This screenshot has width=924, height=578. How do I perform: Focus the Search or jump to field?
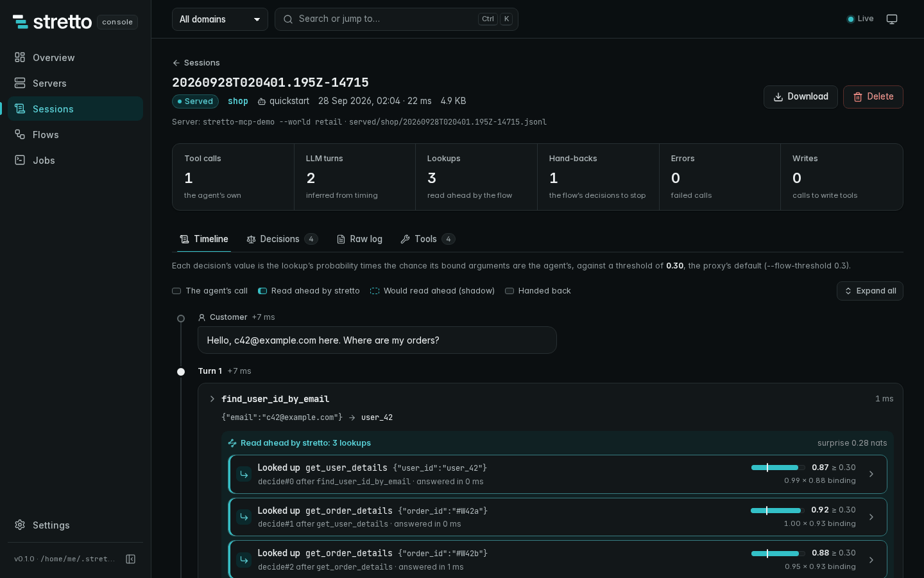pyautogui.click(x=397, y=19)
